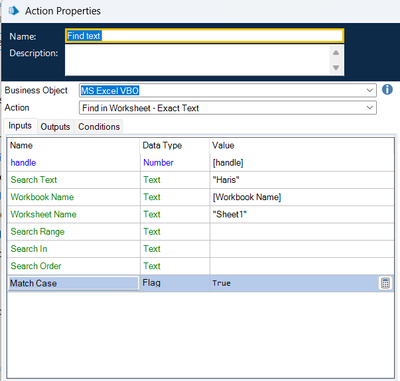Image resolution: width=400 pixels, height=381 pixels.
Task: Open expression calculator for Match Case
Action: (385, 283)
